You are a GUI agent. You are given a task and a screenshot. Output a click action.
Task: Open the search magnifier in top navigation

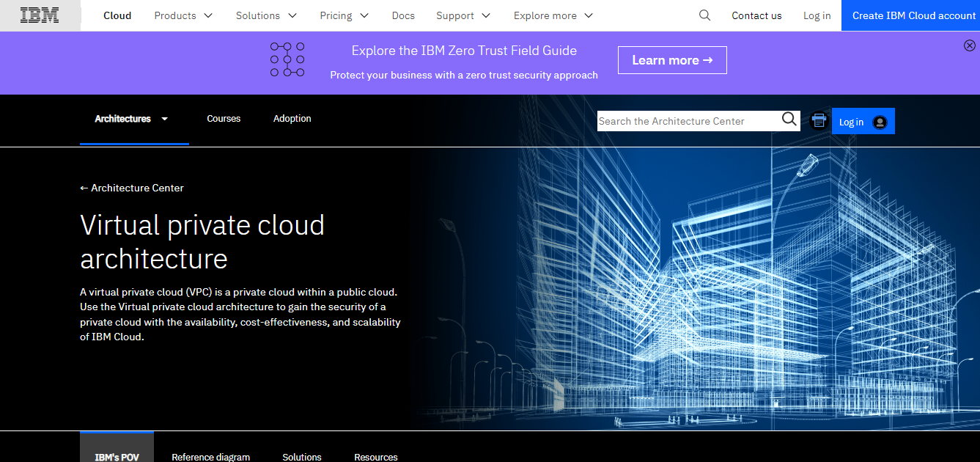point(704,15)
